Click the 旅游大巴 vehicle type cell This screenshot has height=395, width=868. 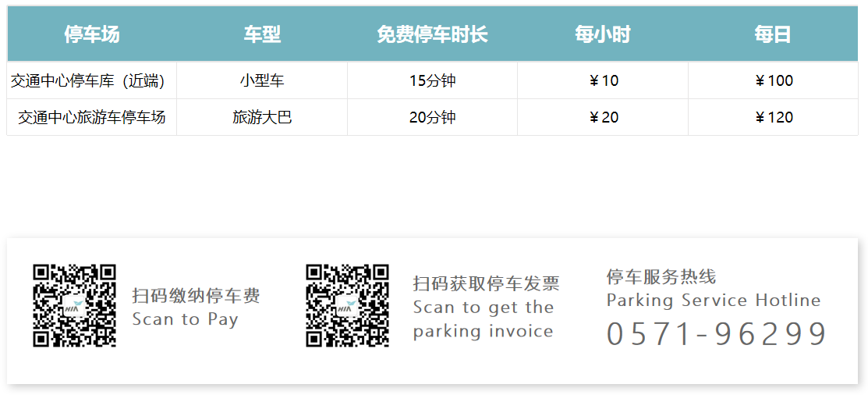[262, 117]
